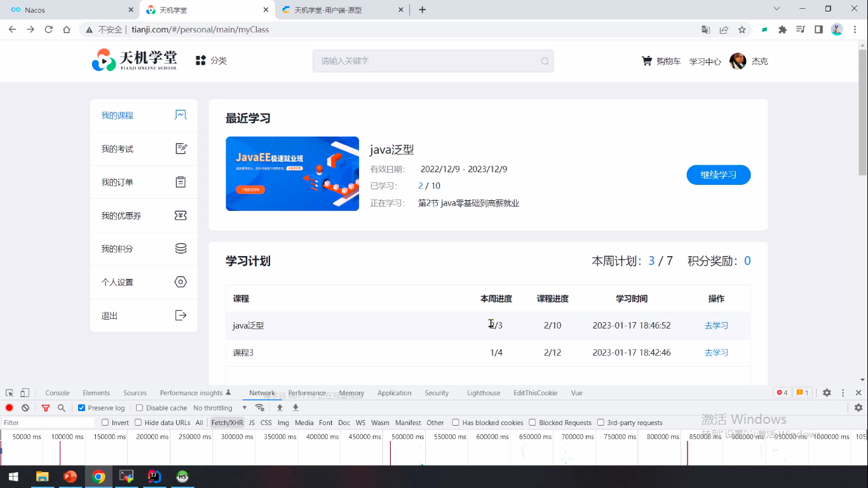Screen dimensions: 868x488
Task: Click the JavaEE course thumbnail
Action: pos(292,173)
